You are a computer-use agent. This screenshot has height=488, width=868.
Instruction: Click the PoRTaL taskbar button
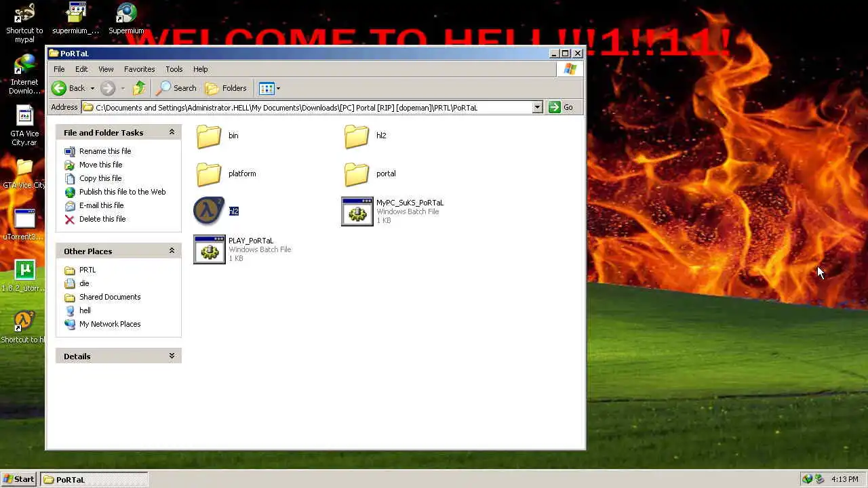tap(94, 479)
